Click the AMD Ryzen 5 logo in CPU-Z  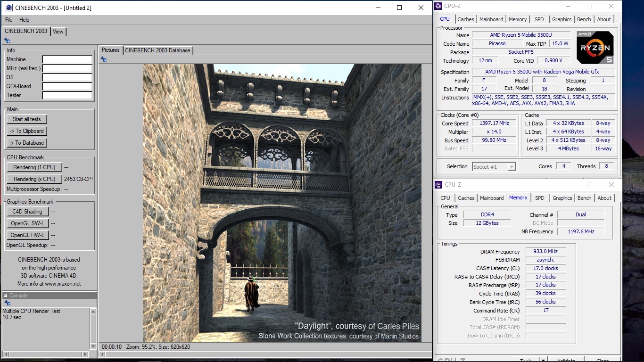tap(595, 48)
